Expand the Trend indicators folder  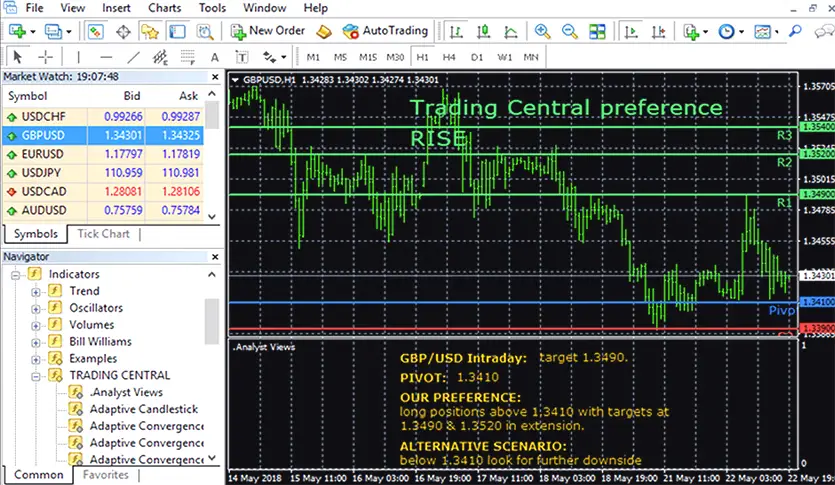click(x=36, y=292)
